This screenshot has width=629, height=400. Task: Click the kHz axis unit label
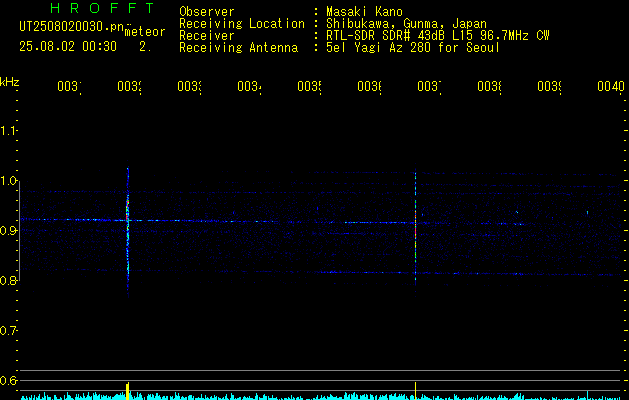coord(9,82)
